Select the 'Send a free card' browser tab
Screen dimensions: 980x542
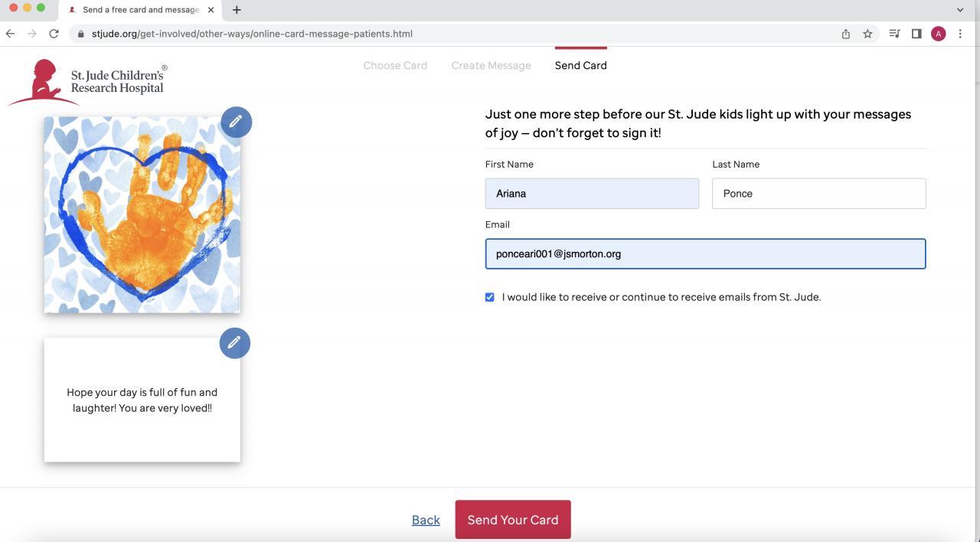(140, 10)
